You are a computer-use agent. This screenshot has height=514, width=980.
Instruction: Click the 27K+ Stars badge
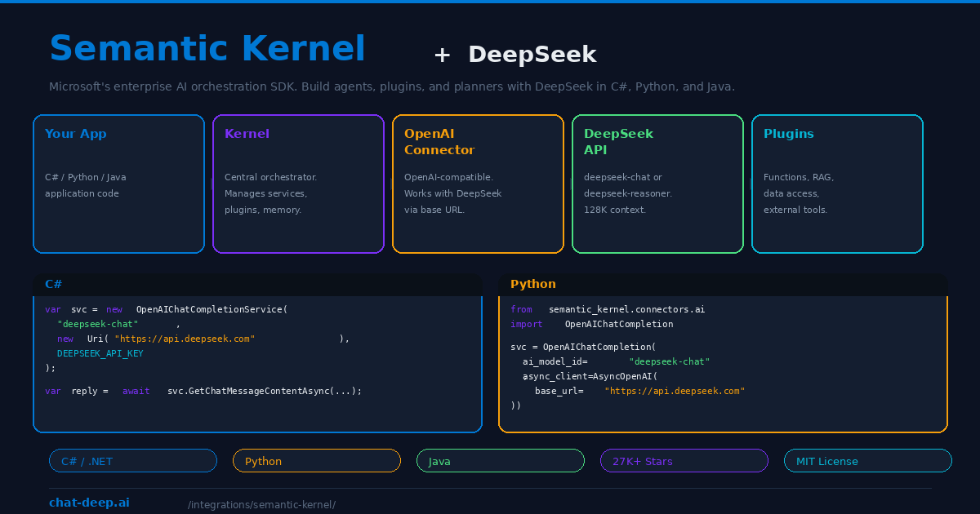point(684,460)
